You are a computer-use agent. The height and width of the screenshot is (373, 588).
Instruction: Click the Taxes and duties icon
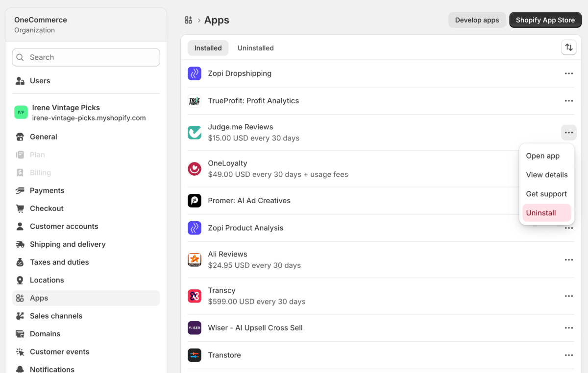(20, 262)
